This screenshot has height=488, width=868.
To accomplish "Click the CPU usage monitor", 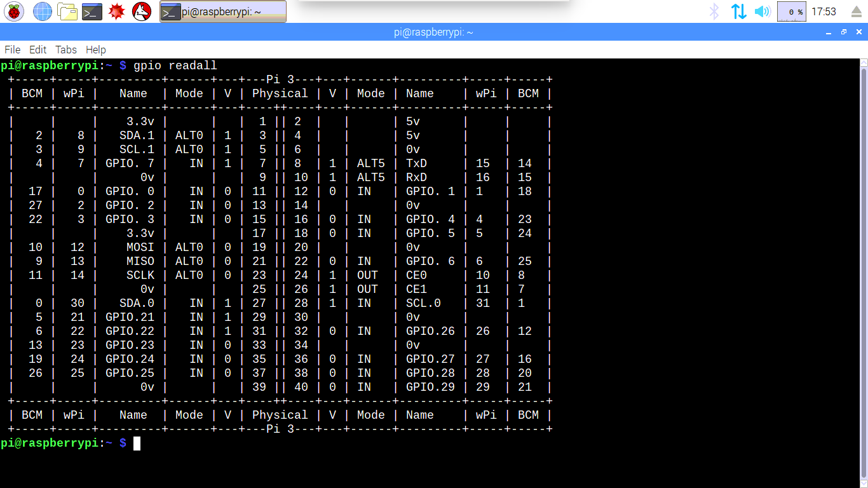I will 792,11.
